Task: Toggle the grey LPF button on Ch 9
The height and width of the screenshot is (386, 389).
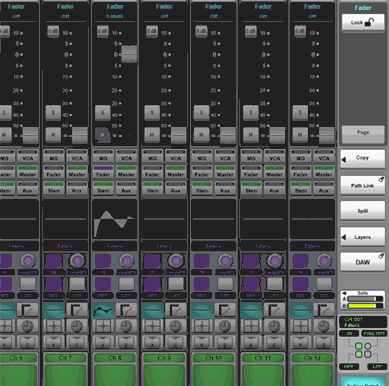Action: [x=176, y=284]
